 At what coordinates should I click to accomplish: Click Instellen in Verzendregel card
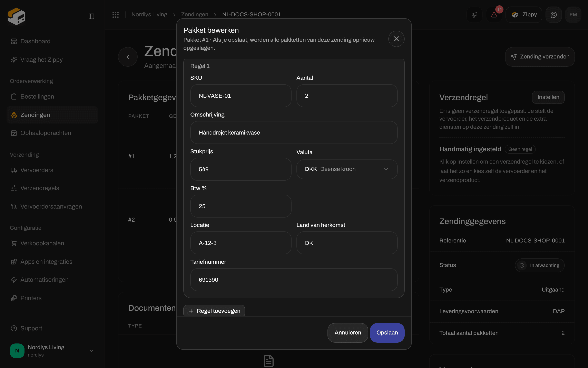point(548,97)
